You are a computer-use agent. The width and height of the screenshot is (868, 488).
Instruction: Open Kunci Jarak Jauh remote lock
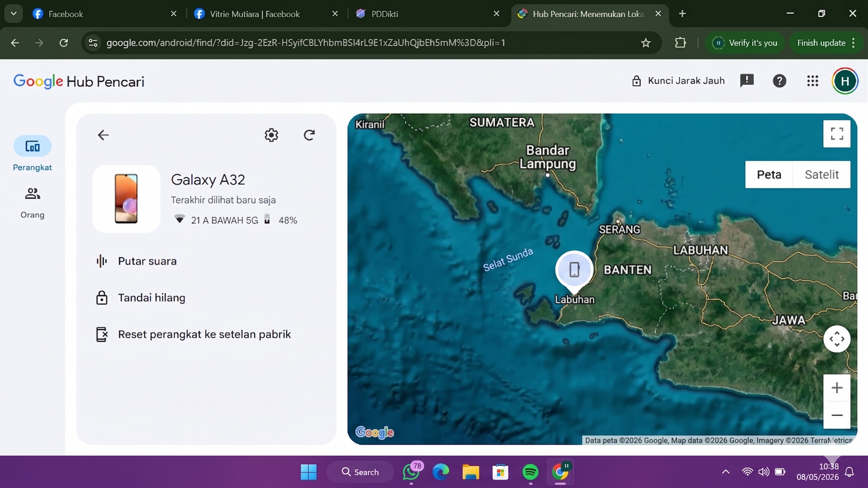(x=678, y=81)
